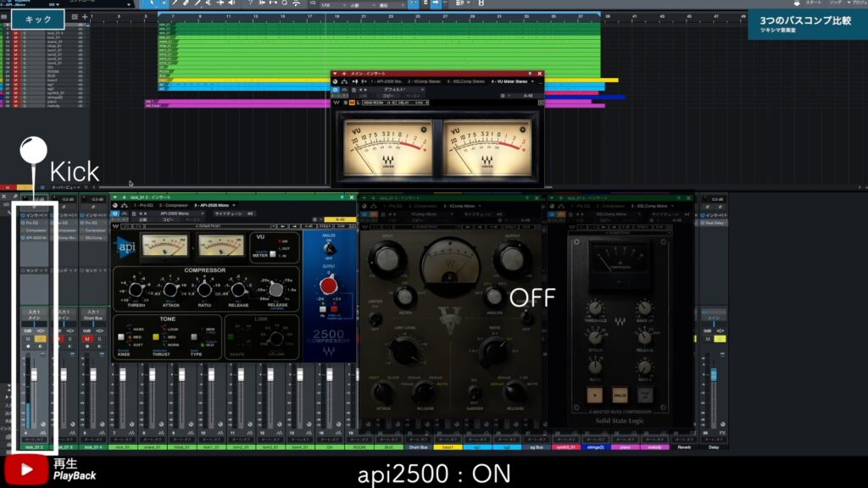868x488 pixels.
Task: Click the THRESH knob on API-2500
Action: [x=136, y=290]
